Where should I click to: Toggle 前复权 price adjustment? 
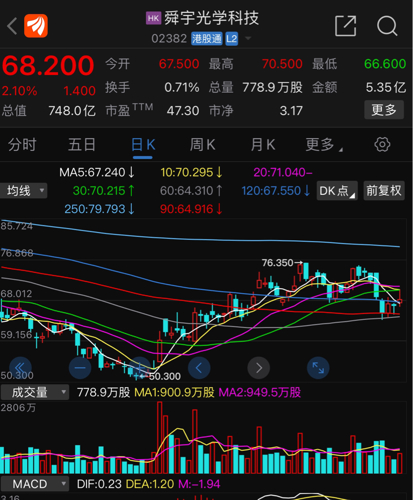pyautogui.click(x=384, y=191)
